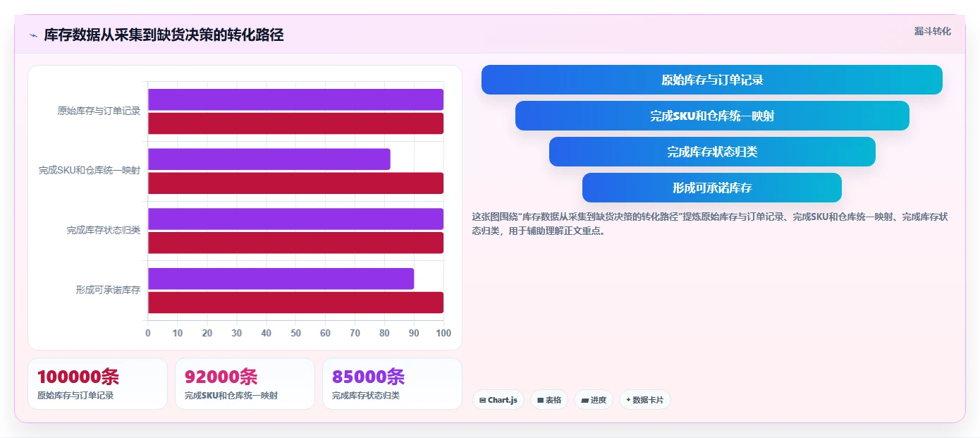This screenshot has height=438, width=980.
Task: Click the crimson bar for 原始库存与订单记录
Action: [x=295, y=123]
